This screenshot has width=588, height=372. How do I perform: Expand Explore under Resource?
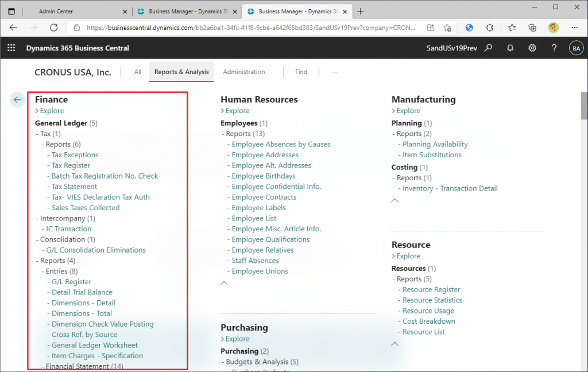tap(406, 256)
